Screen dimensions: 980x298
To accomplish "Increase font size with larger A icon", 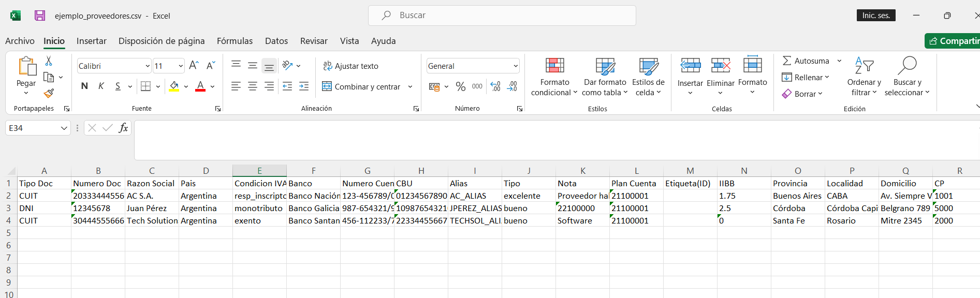I will click(x=194, y=66).
